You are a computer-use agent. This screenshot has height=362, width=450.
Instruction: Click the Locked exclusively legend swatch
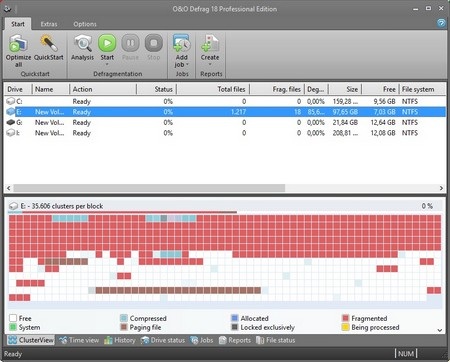point(235,327)
